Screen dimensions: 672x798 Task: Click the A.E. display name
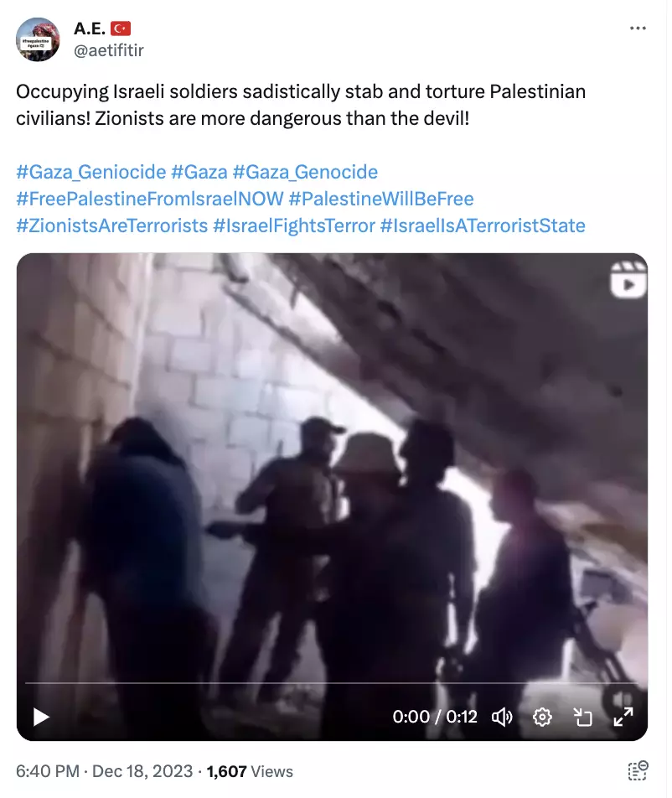(x=90, y=28)
